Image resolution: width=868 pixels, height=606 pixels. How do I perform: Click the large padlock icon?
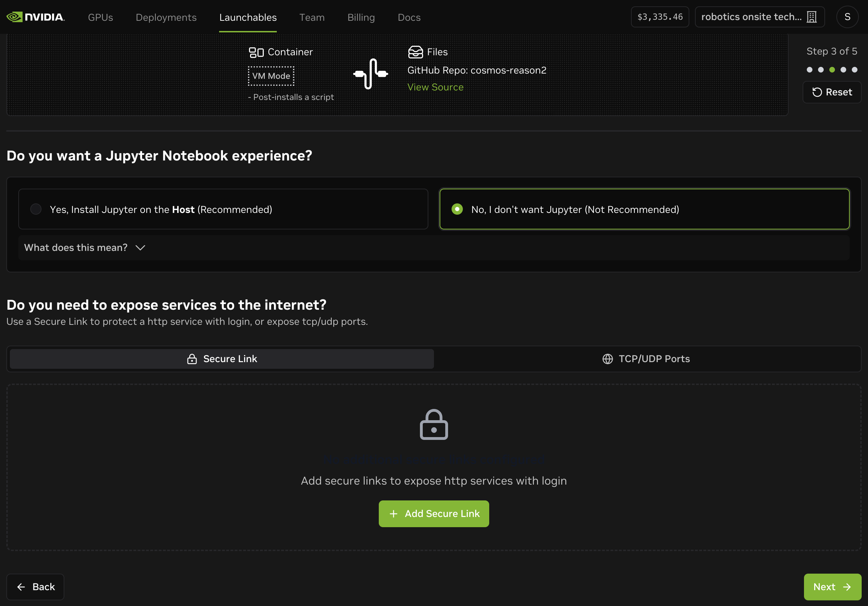434,424
